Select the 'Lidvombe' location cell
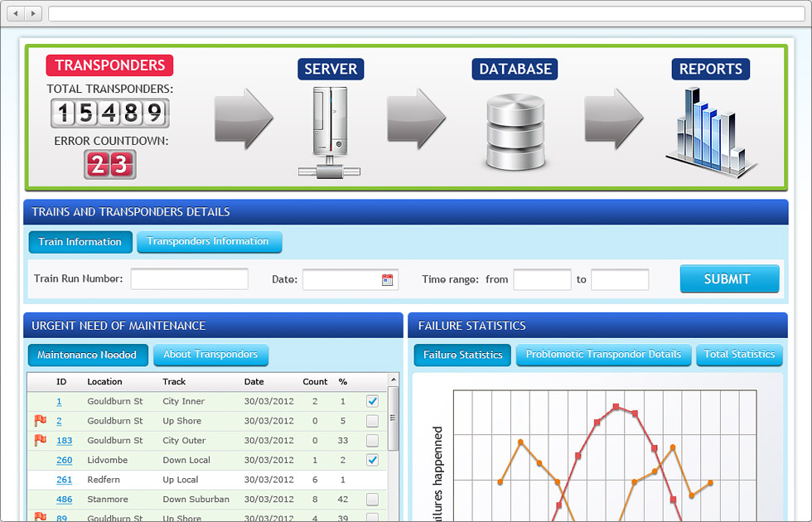812x522 pixels. coord(107,461)
